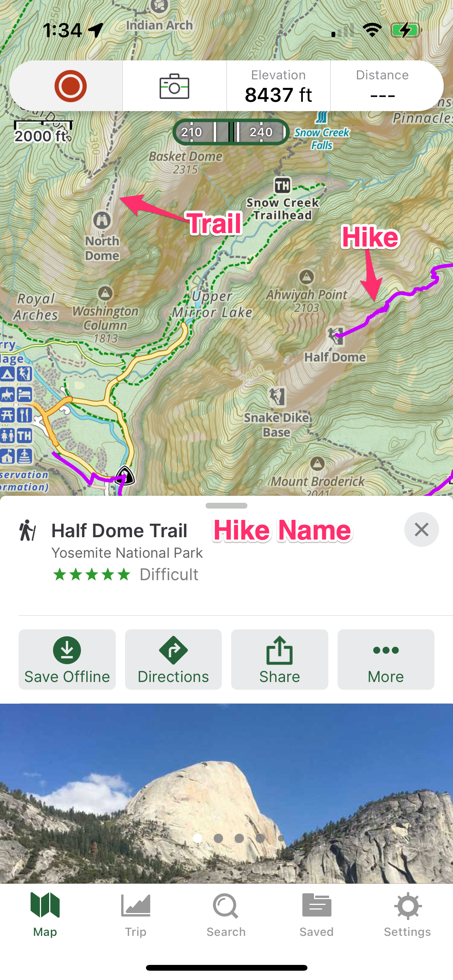Screen dimensions: 453x980
Task: Tap the Ahwiyah Point peak marker
Action: tap(307, 276)
